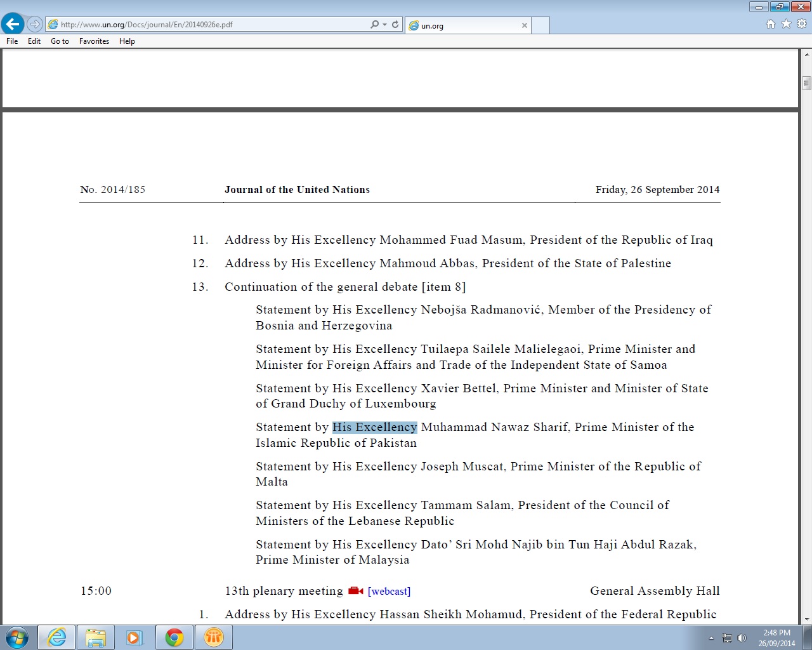Show hidden system tray icons

(711, 638)
